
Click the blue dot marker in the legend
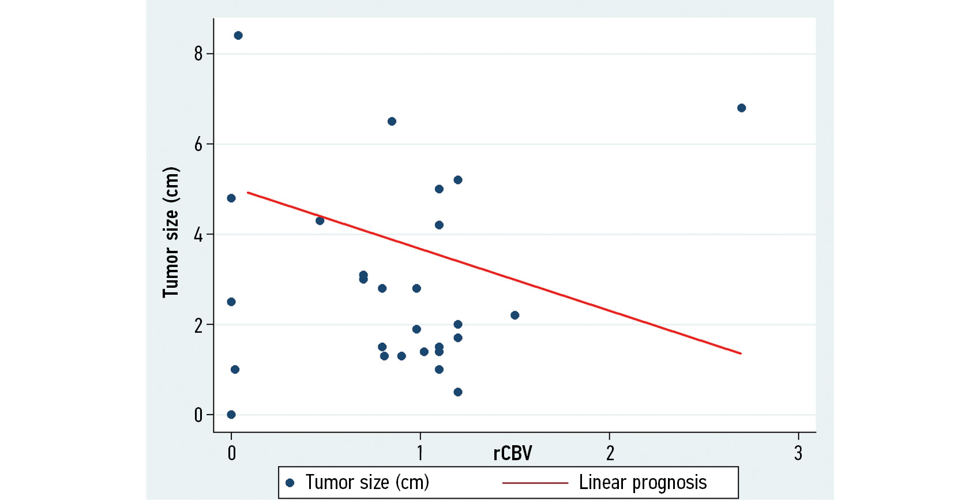290,483
